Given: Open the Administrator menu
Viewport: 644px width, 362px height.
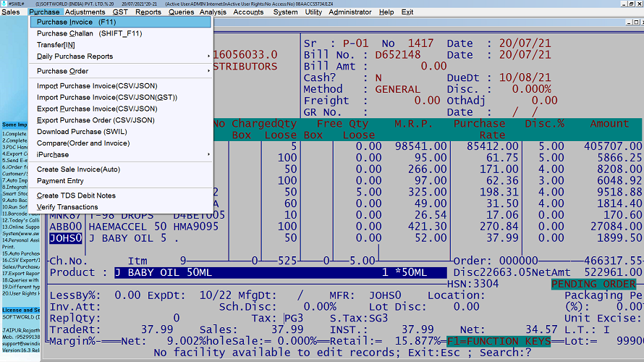Looking at the screenshot, I should click(x=349, y=12).
